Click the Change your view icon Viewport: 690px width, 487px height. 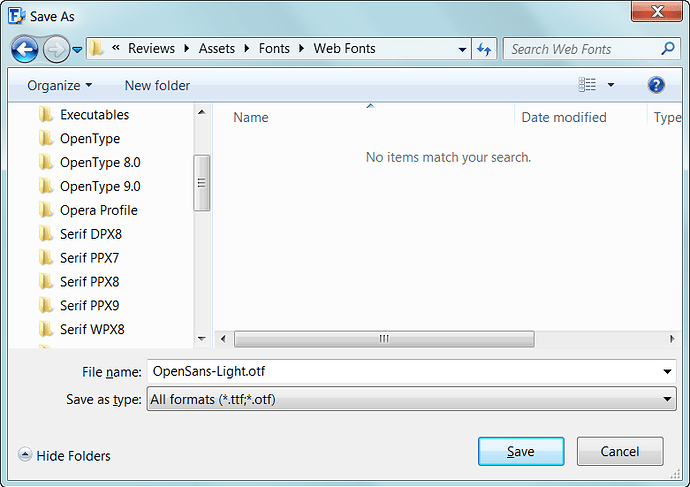click(x=587, y=85)
